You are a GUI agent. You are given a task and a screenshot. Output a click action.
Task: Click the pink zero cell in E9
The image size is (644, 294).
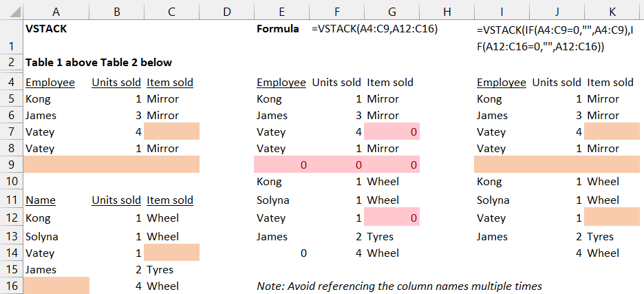pyautogui.click(x=281, y=165)
